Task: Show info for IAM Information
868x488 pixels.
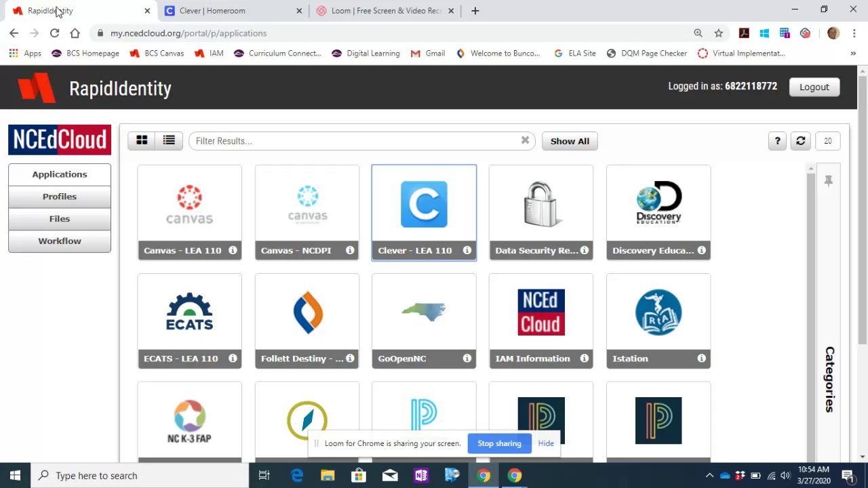Action: pyautogui.click(x=585, y=358)
